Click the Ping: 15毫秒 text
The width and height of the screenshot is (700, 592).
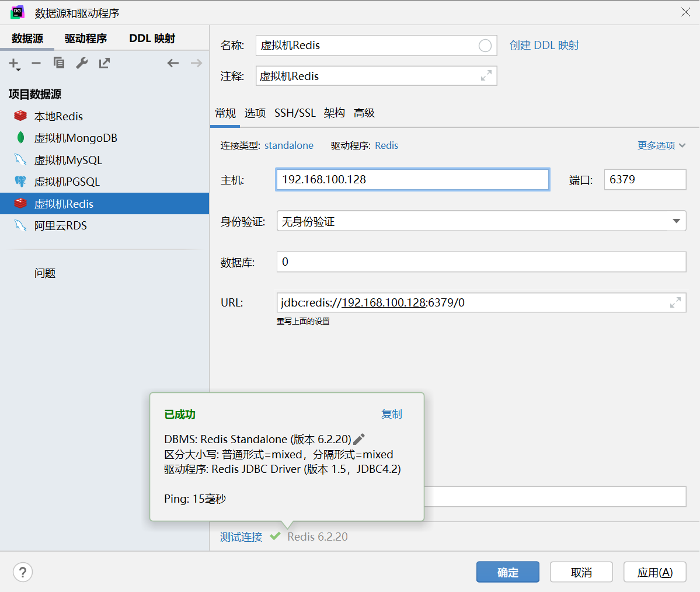195,499
